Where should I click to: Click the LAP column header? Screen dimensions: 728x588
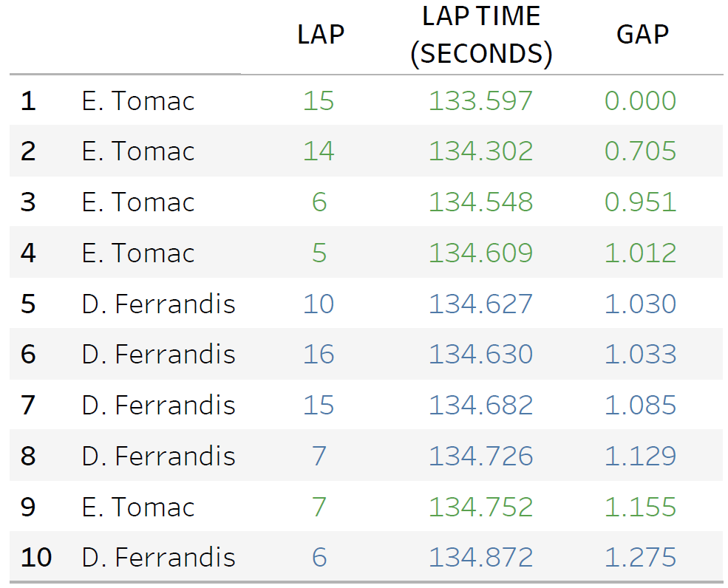[x=321, y=35]
